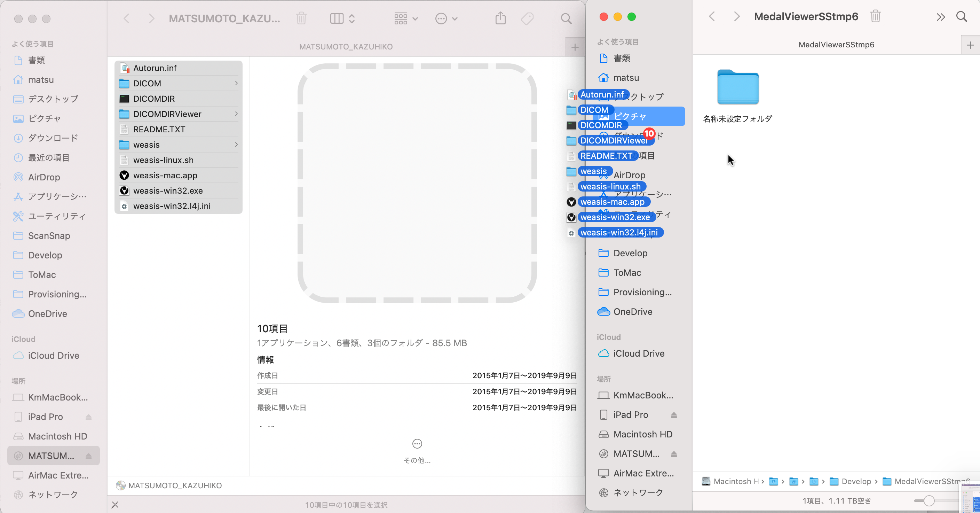
Task: Select the MATSUMOTO_KAZUHIKO tab
Action: pos(346,47)
